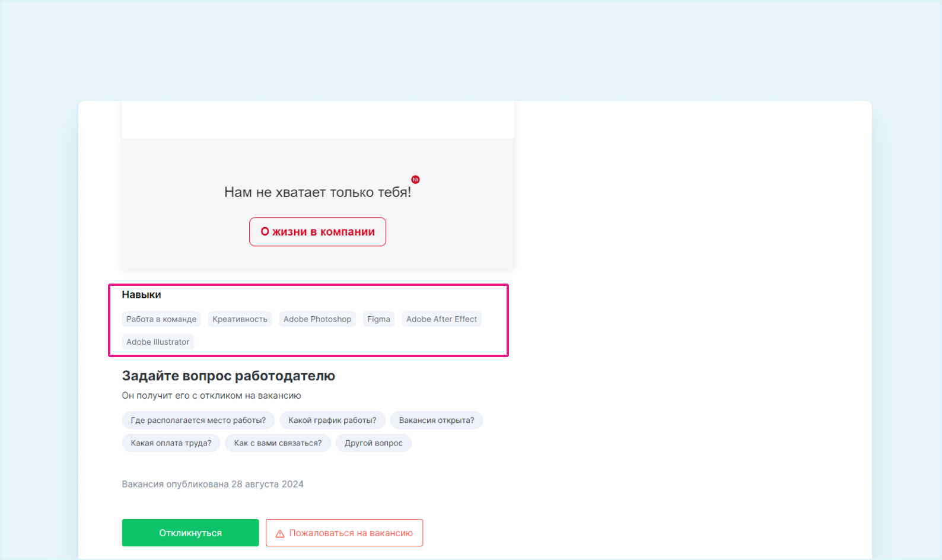
Task: Select 'Как с вами связаться?' chip
Action: (x=278, y=443)
